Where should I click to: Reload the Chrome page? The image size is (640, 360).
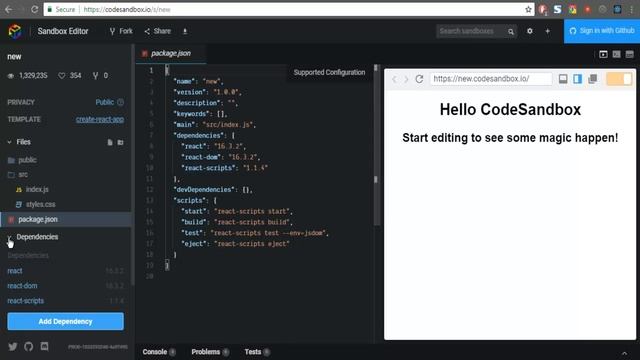(x=34, y=9)
